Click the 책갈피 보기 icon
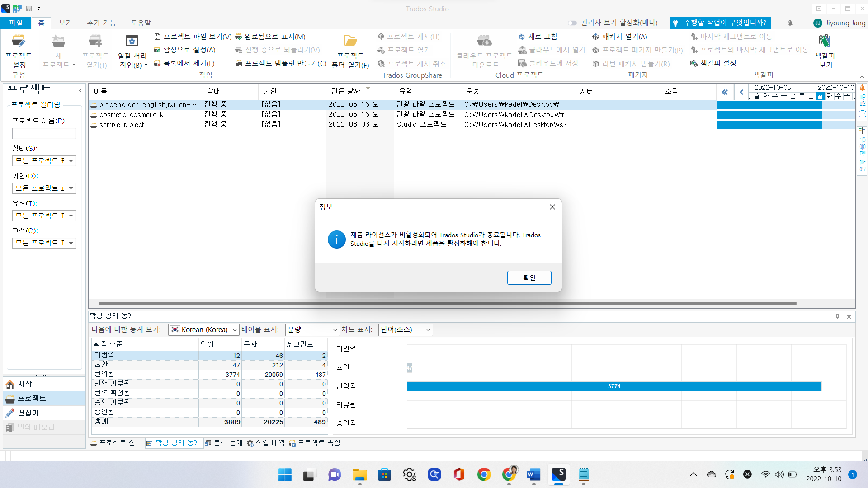 click(x=825, y=41)
